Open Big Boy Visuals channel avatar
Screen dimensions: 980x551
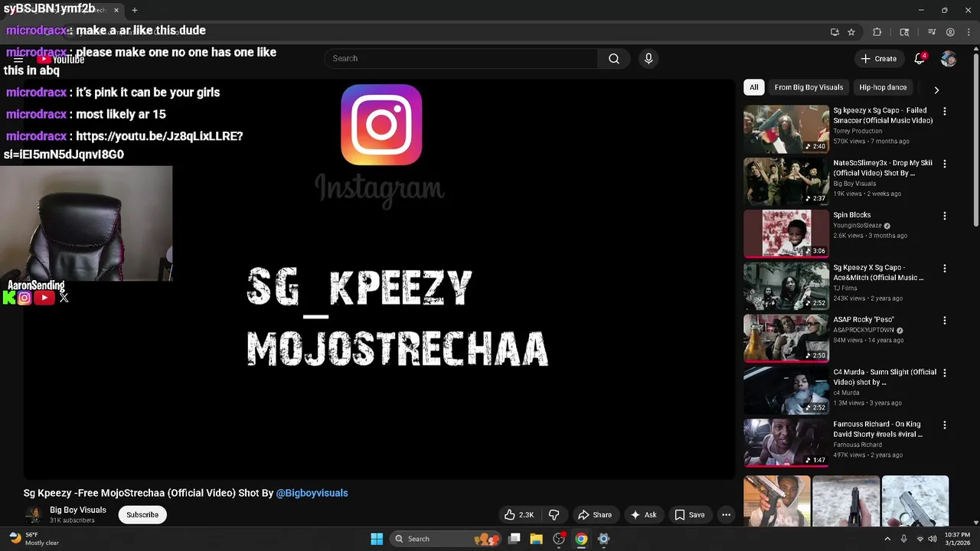coord(33,515)
